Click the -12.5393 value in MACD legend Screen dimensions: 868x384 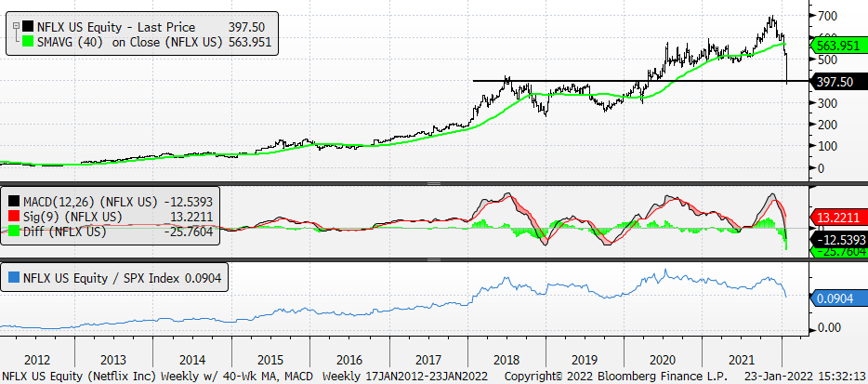click(x=189, y=201)
